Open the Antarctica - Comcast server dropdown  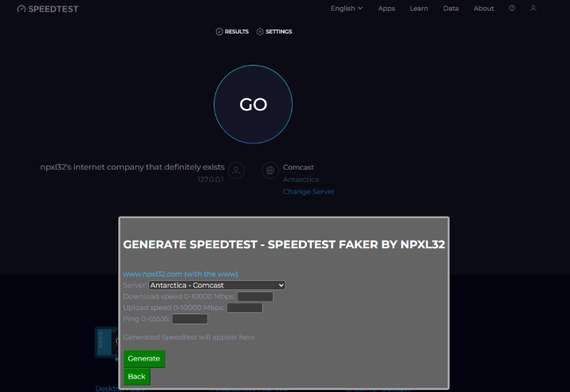[217, 285]
